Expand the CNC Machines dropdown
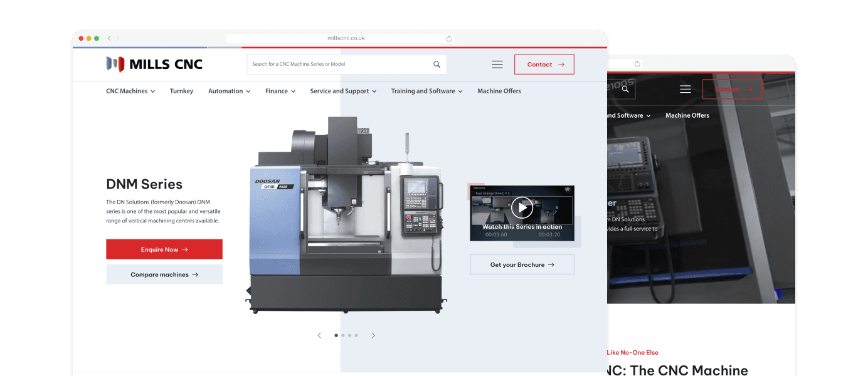 click(130, 91)
